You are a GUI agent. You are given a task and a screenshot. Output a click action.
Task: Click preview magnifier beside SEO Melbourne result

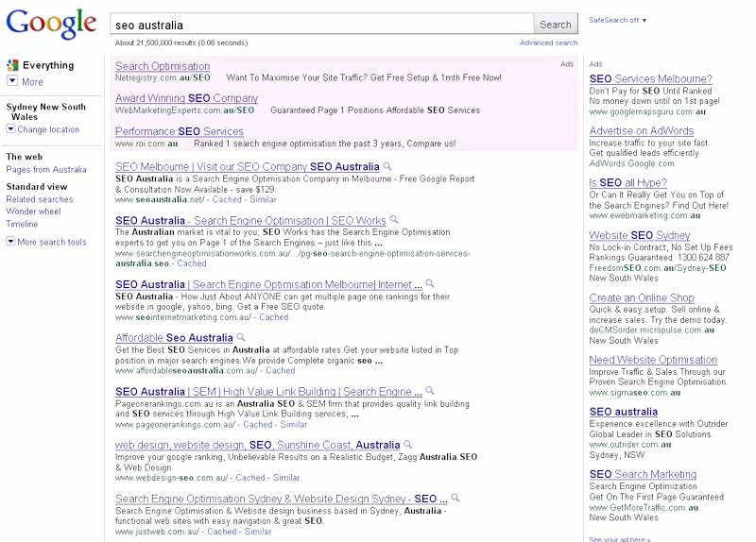387,166
